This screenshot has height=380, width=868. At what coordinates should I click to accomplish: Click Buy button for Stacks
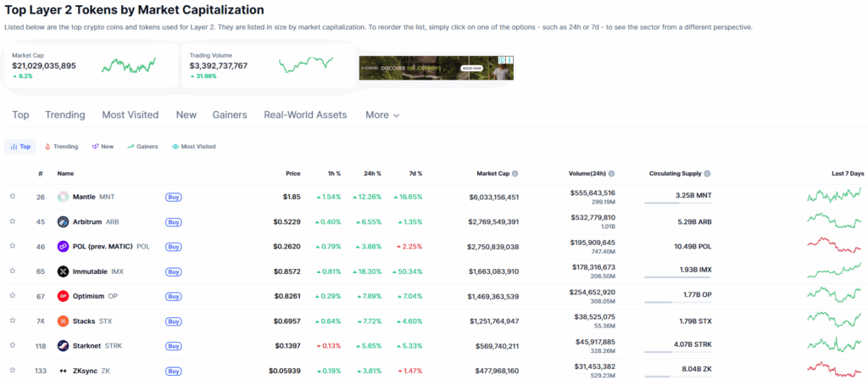click(x=173, y=321)
